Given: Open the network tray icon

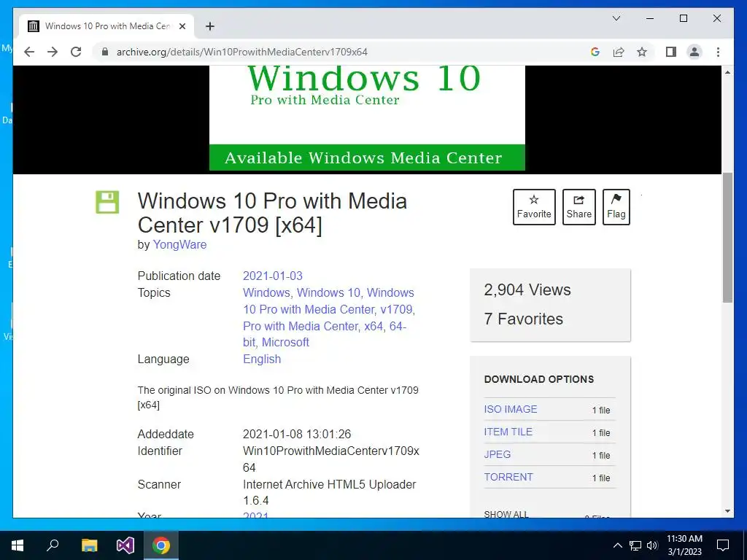Looking at the screenshot, I should pyautogui.click(x=635, y=545).
